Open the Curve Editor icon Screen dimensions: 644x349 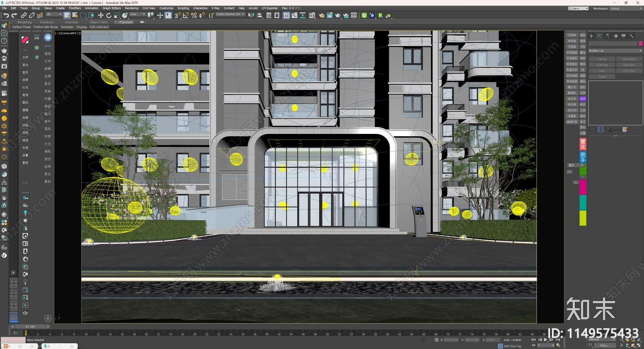[295, 15]
